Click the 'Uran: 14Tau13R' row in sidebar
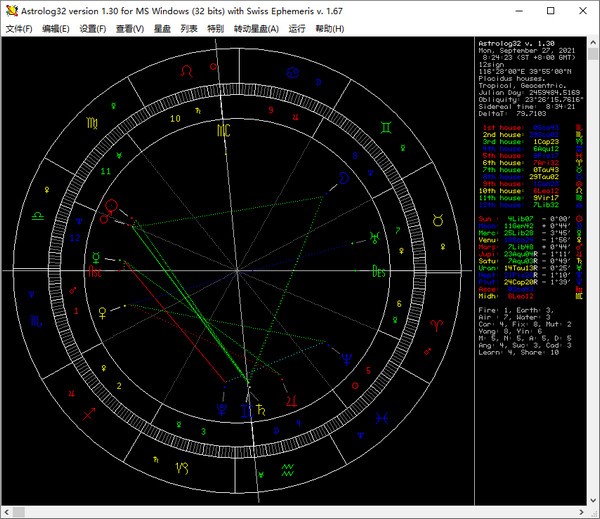 point(530,268)
